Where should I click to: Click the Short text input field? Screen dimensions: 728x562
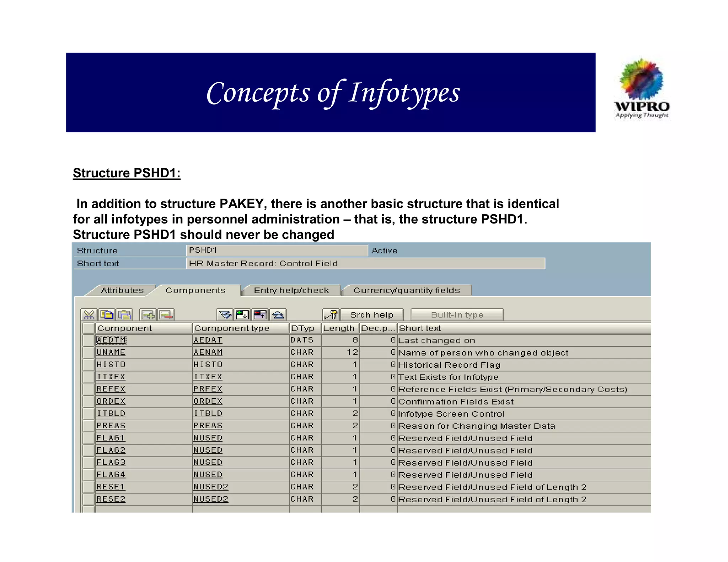365,264
